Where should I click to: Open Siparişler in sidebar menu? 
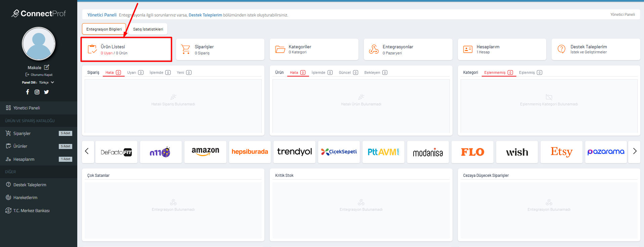click(x=39, y=133)
